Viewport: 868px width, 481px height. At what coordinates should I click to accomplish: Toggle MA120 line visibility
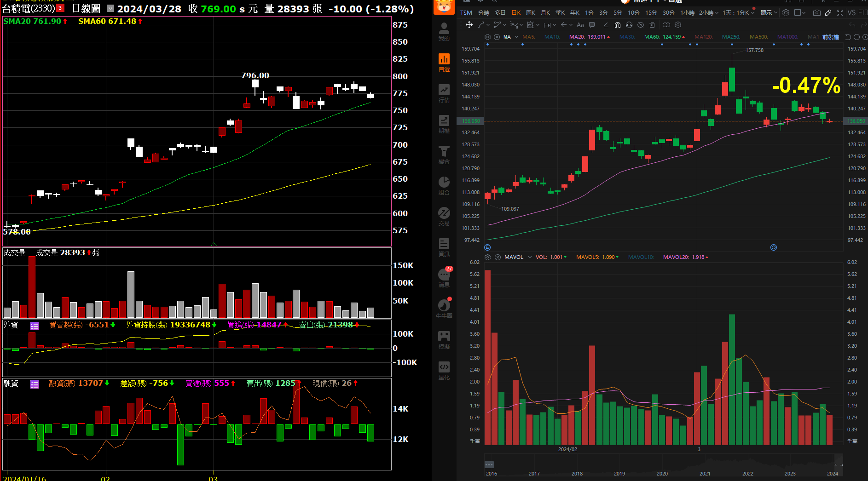tap(703, 37)
